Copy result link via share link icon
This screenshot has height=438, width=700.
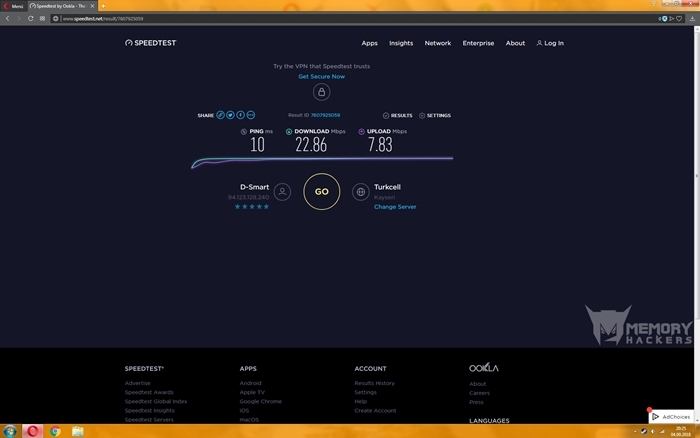pos(221,115)
